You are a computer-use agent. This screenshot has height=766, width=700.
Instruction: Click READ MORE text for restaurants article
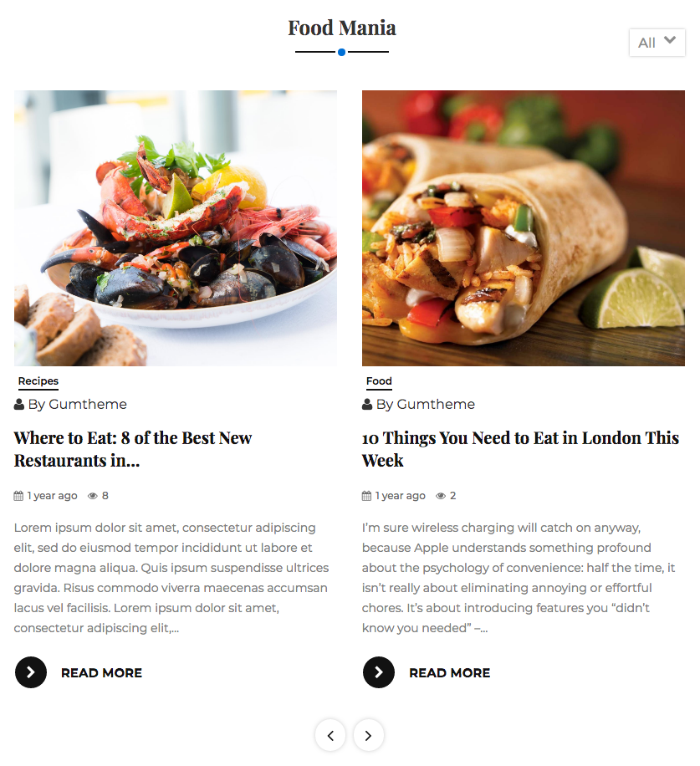click(x=101, y=672)
